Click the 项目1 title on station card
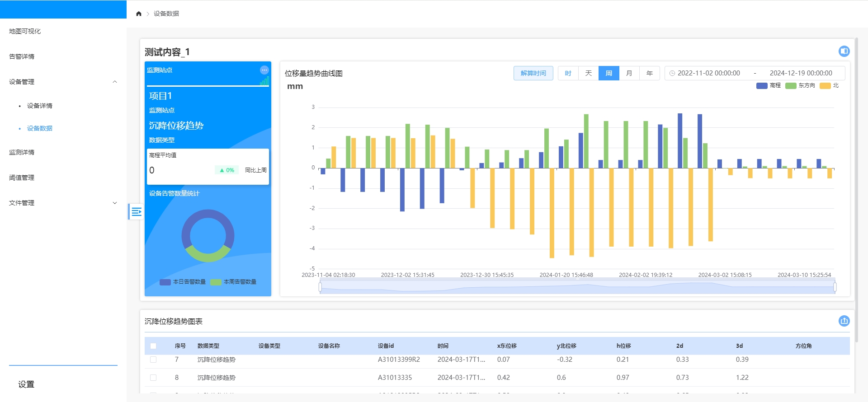The height and width of the screenshot is (402, 868). pos(160,96)
